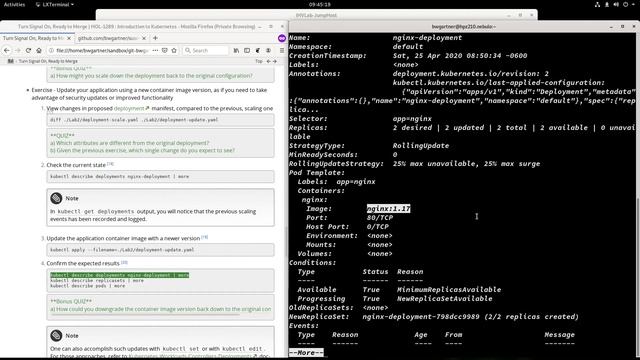Click nginx-deployment-798dcc9989 replica set name
The height and width of the screenshot is (360, 640).
click(x=421, y=317)
